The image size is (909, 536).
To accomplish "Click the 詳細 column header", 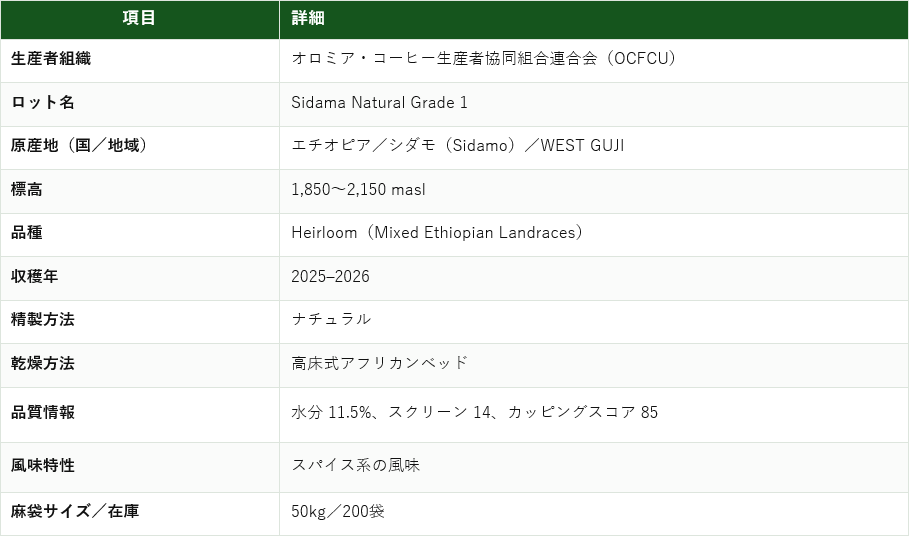I will tap(594, 18).
